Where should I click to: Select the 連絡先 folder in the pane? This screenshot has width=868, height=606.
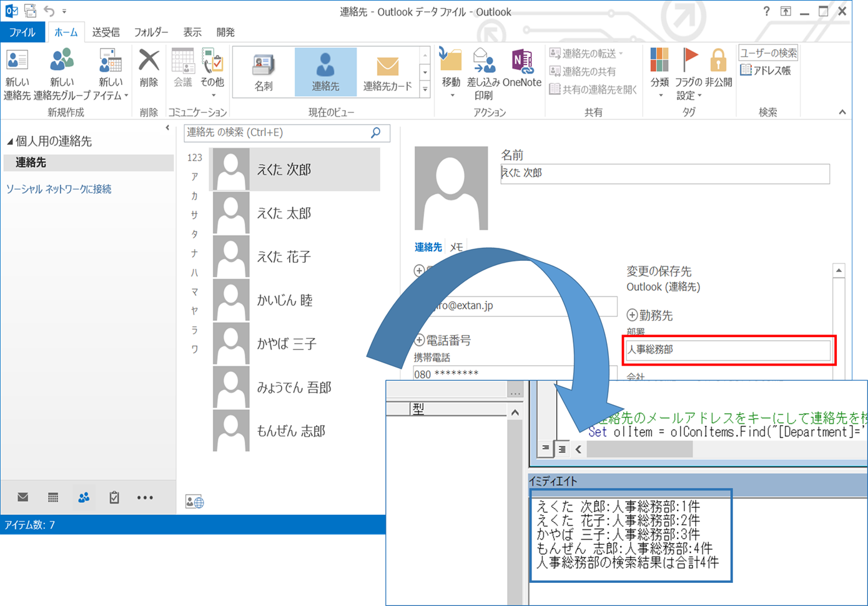click(x=88, y=162)
